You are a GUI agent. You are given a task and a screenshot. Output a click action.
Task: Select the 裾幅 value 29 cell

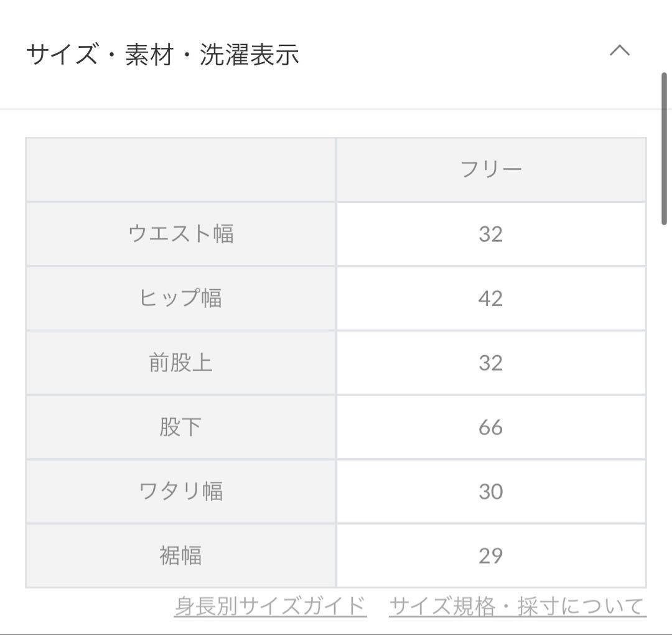491,555
